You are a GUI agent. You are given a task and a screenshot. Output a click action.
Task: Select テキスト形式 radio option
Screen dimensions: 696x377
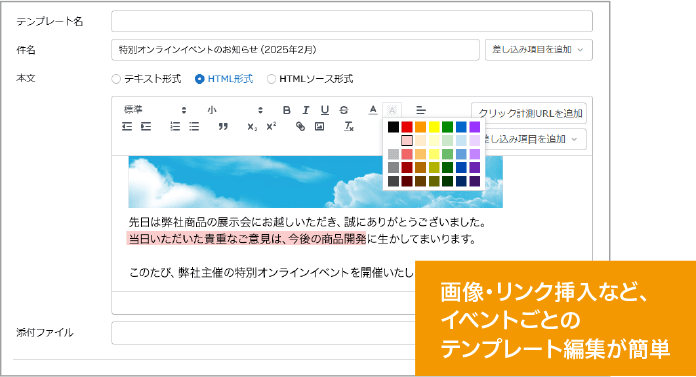116,79
